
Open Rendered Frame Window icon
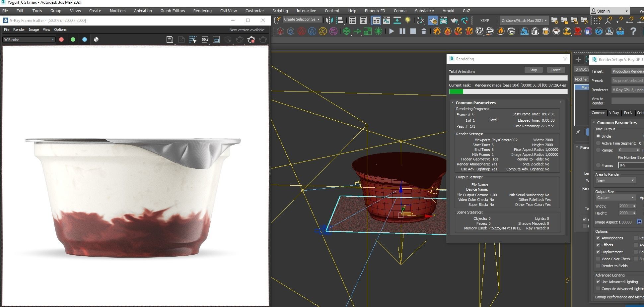coord(444,21)
